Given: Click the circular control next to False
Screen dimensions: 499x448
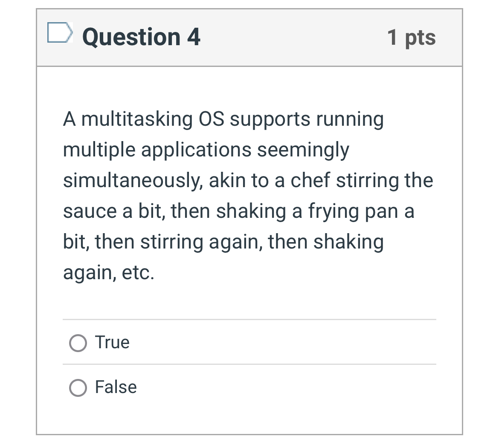Looking at the screenshot, I should click(x=78, y=387).
